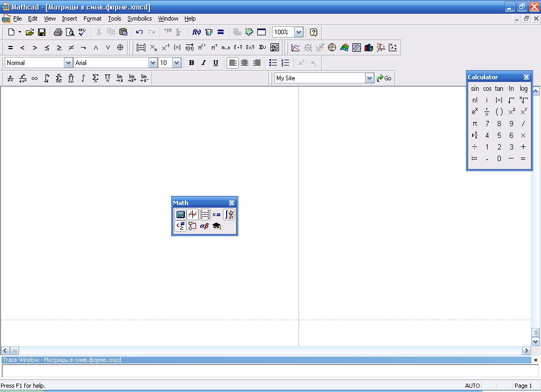This screenshot has height=392, width=541.
Task: Toggle Italic formatting
Action: (203, 63)
